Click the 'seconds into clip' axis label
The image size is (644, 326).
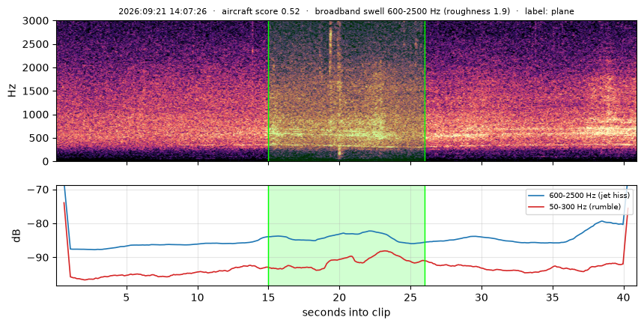point(346,313)
